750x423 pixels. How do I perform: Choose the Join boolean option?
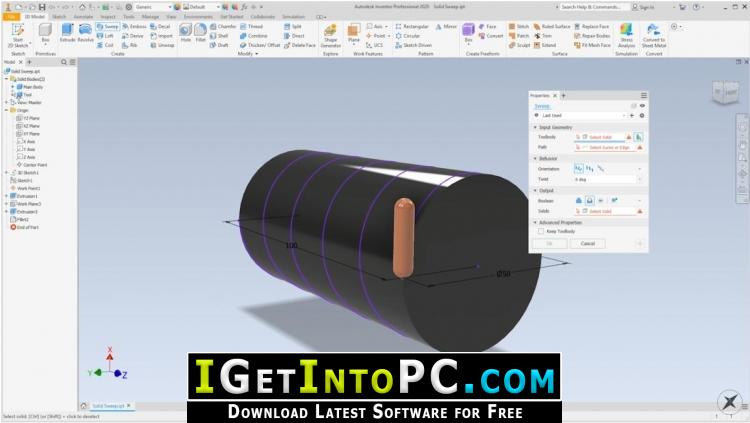click(x=578, y=201)
